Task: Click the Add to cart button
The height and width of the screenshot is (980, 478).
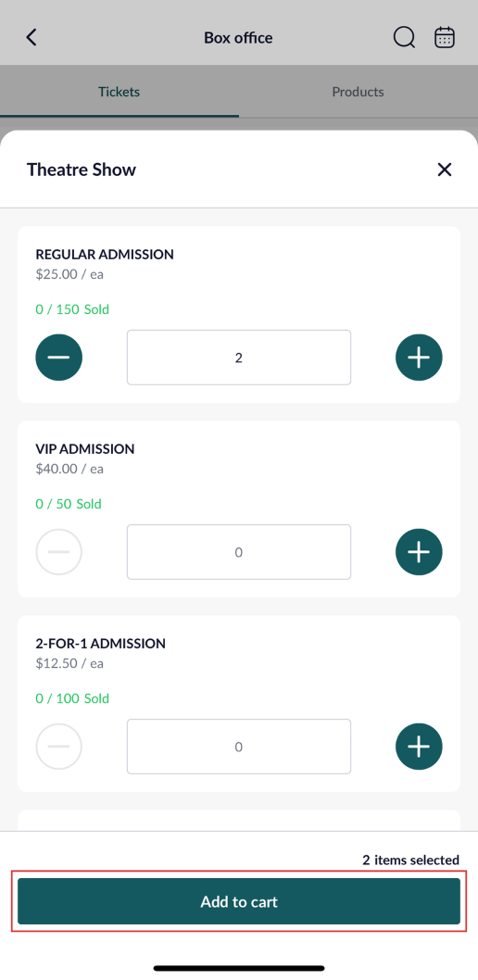Action: click(x=239, y=901)
